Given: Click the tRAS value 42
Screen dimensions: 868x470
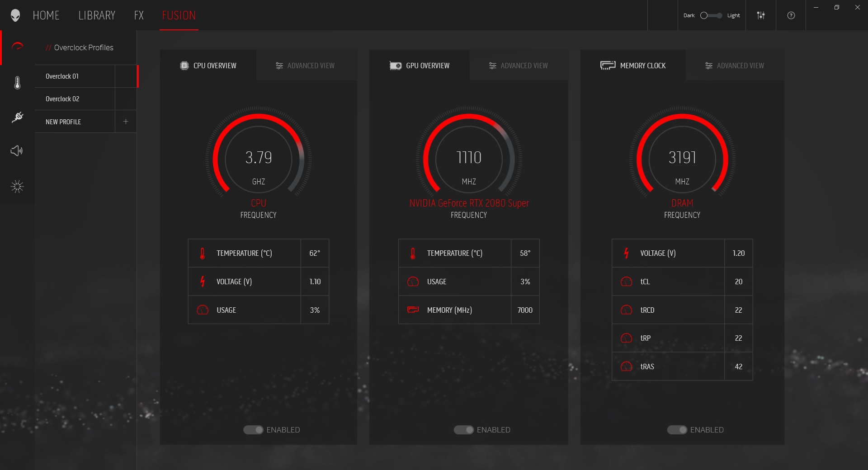Looking at the screenshot, I should (739, 367).
